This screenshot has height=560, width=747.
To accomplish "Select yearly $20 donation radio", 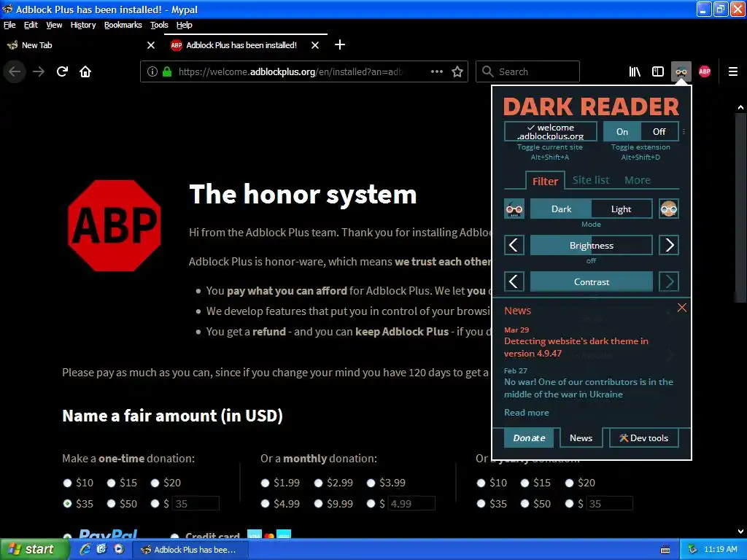I will (569, 483).
